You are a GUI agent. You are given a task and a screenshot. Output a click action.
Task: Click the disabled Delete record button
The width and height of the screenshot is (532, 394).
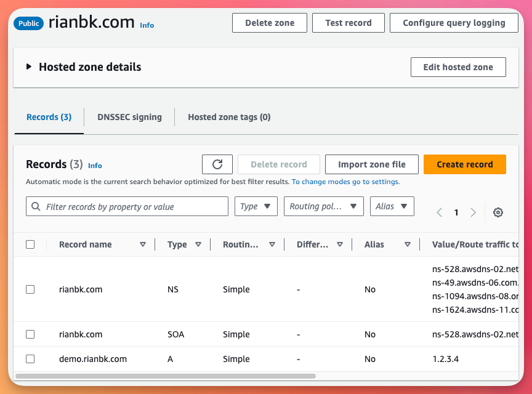[278, 164]
